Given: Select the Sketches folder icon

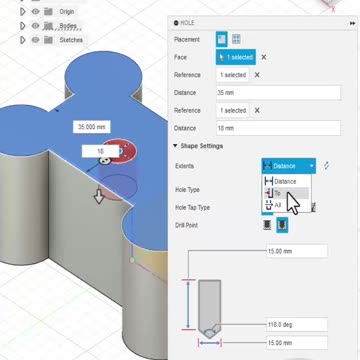Looking at the screenshot, I should tap(49, 40).
